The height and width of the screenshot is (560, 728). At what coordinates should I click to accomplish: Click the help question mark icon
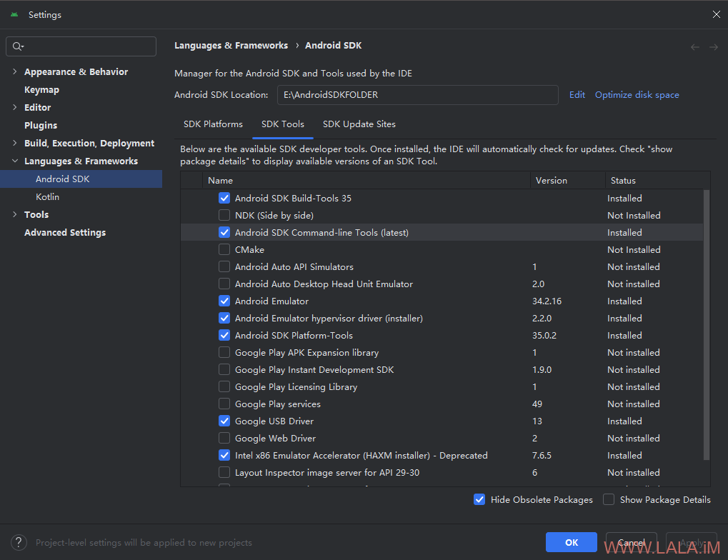pos(20,542)
